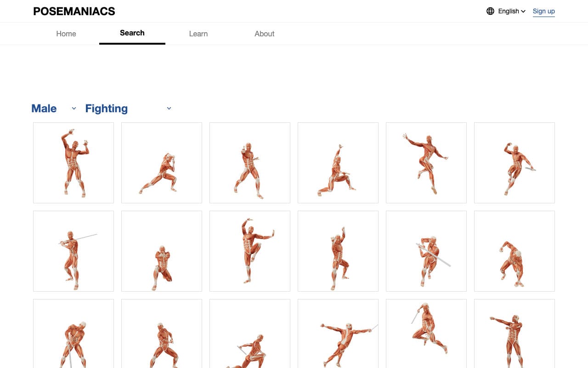The height and width of the screenshot is (368, 588).
Task: Select the raised-fist victory pose top right
Action: (514, 162)
